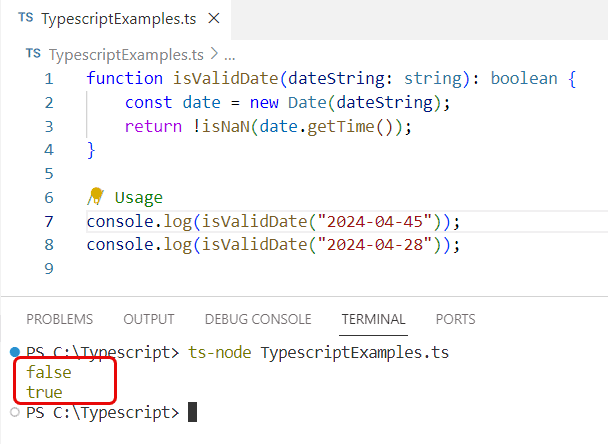Click line number 7 in gutter

click(49, 221)
